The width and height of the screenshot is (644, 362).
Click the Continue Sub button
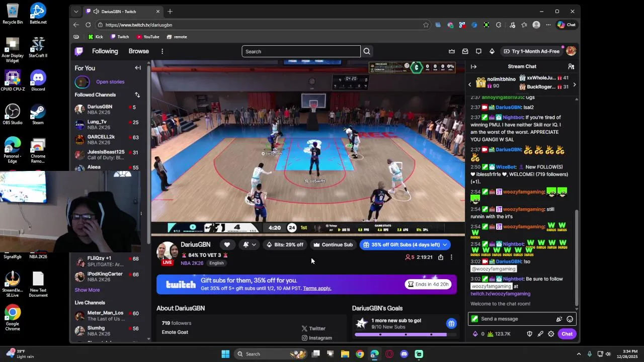[x=333, y=245]
